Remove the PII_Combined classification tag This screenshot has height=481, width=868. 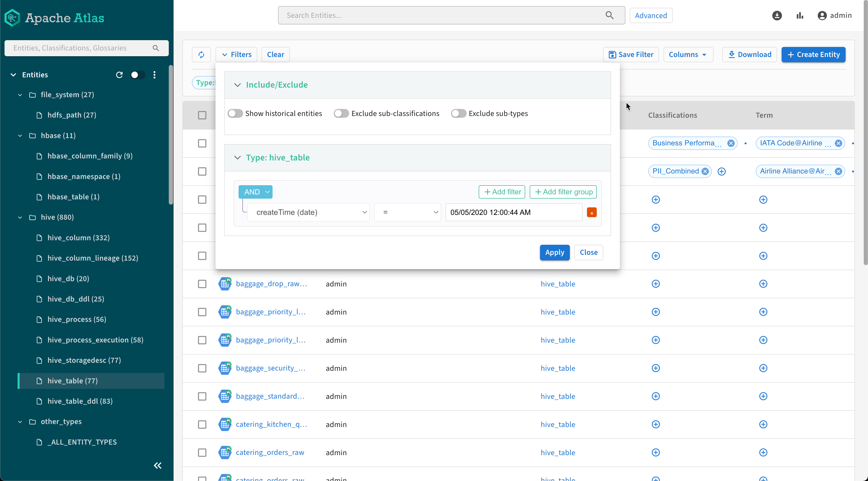tap(705, 171)
